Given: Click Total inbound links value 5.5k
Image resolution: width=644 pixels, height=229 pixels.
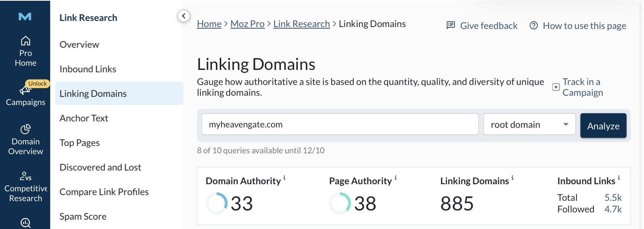Looking at the screenshot, I should point(613,198).
